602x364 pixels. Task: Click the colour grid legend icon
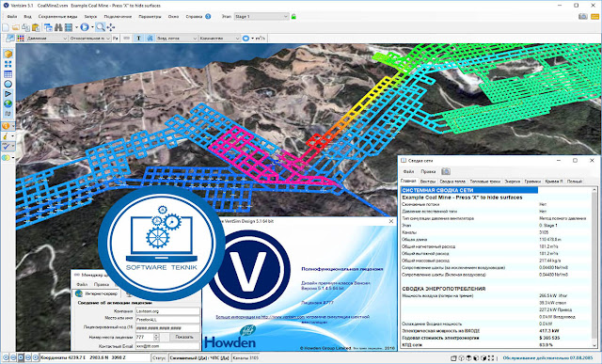pyautogui.click(x=21, y=38)
